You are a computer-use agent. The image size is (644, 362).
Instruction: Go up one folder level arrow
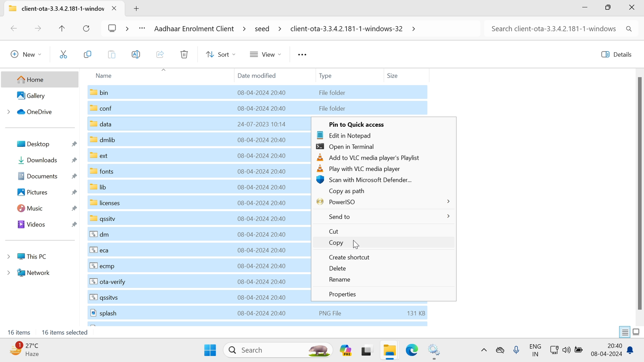click(62, 29)
